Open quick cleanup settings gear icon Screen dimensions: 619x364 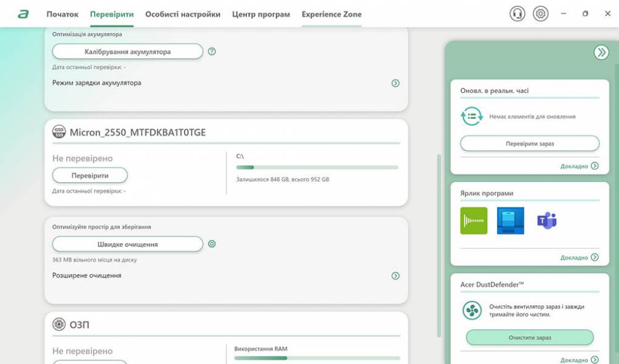212,244
